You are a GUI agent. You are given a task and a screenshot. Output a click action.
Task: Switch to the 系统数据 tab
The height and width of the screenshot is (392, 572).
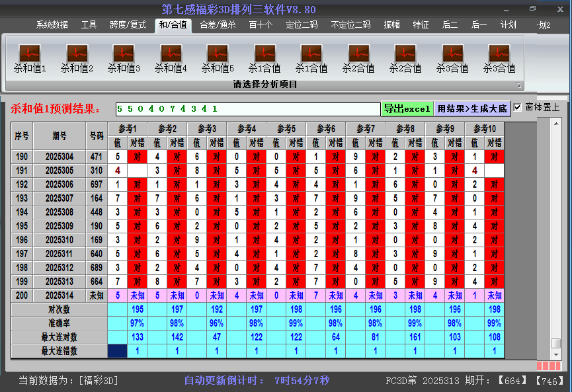tap(52, 25)
